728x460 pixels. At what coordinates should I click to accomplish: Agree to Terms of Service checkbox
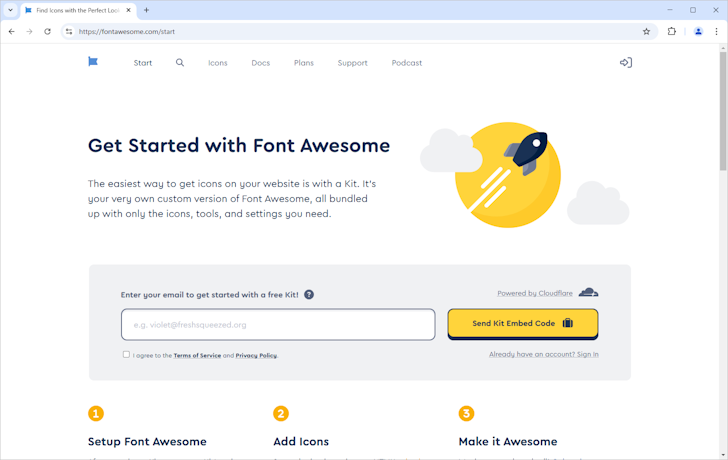point(126,354)
